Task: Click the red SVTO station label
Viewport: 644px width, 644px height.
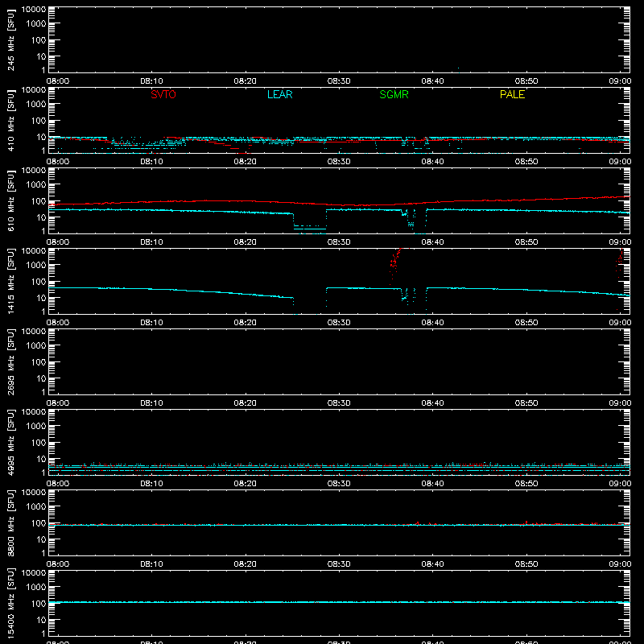Action: [163, 94]
